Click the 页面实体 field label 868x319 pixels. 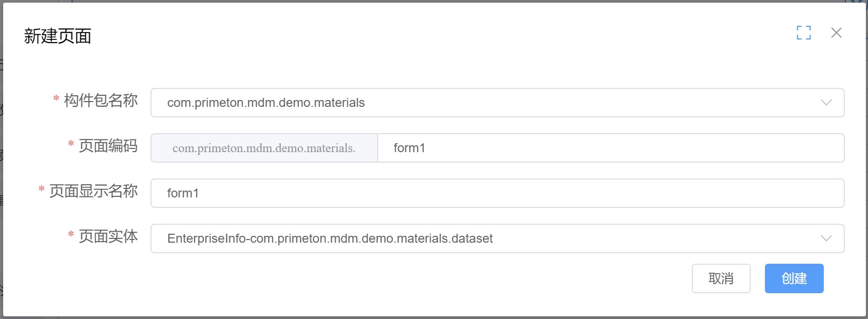tap(108, 236)
